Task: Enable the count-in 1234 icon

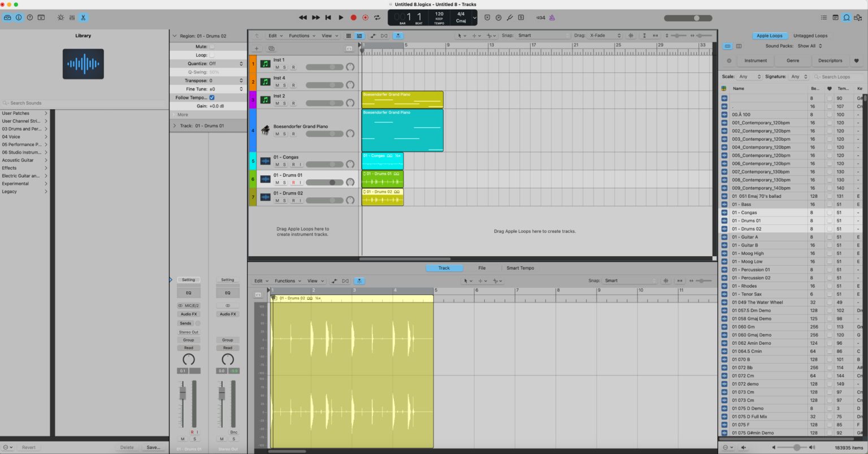Action: pyautogui.click(x=541, y=18)
